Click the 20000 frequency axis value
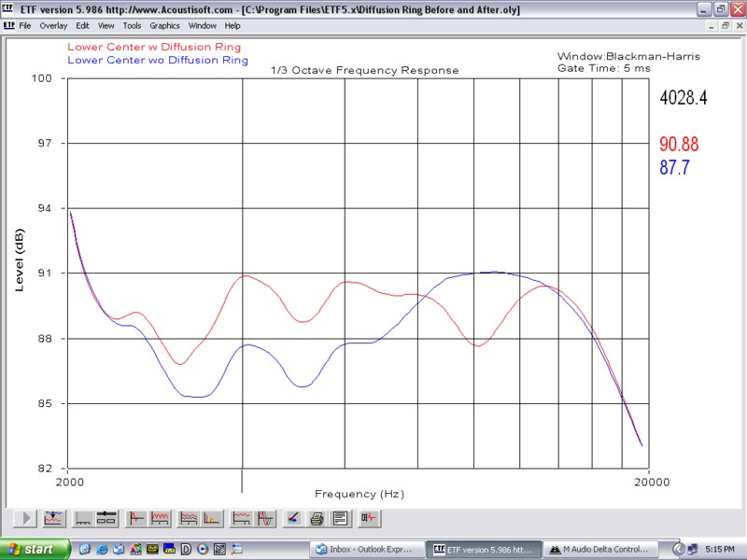Image resolution: width=747 pixels, height=560 pixels. (x=652, y=482)
